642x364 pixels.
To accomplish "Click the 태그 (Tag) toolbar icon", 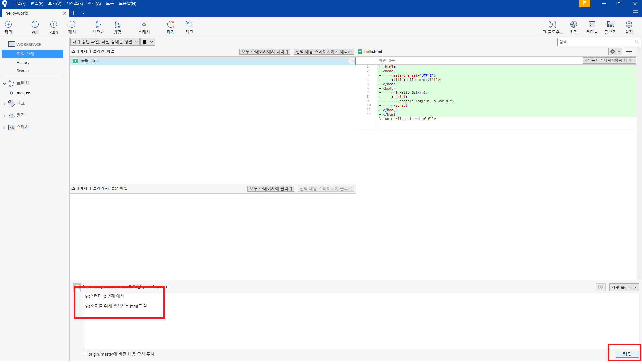I will [x=189, y=27].
